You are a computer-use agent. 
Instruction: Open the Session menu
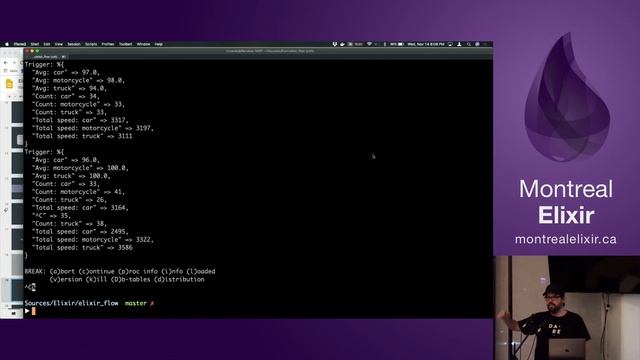[74, 44]
